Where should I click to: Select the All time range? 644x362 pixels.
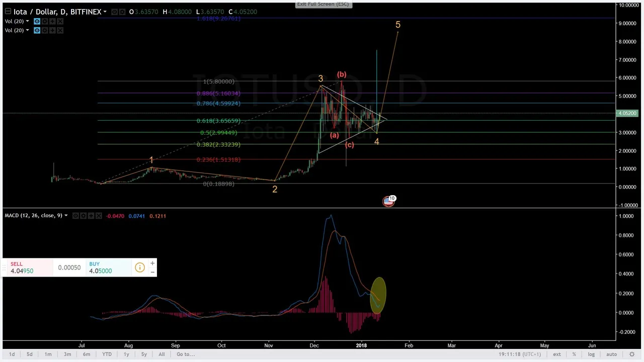tap(162, 354)
